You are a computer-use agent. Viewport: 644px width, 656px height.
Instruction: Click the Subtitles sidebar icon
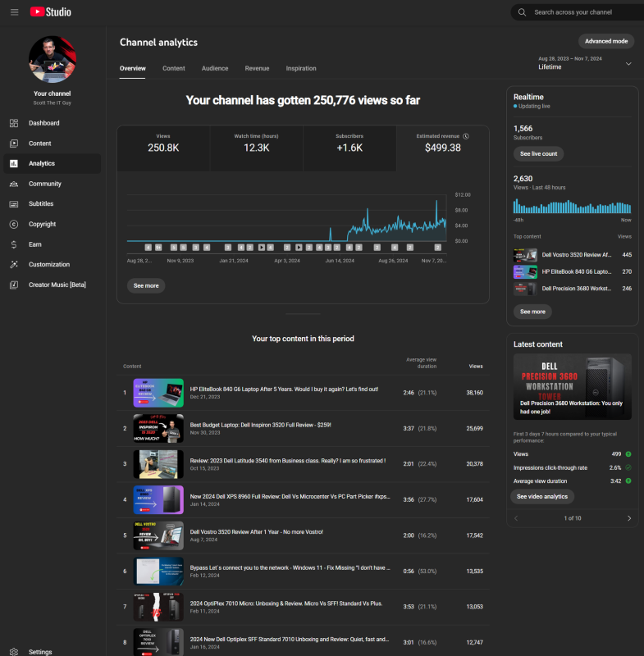click(x=14, y=203)
